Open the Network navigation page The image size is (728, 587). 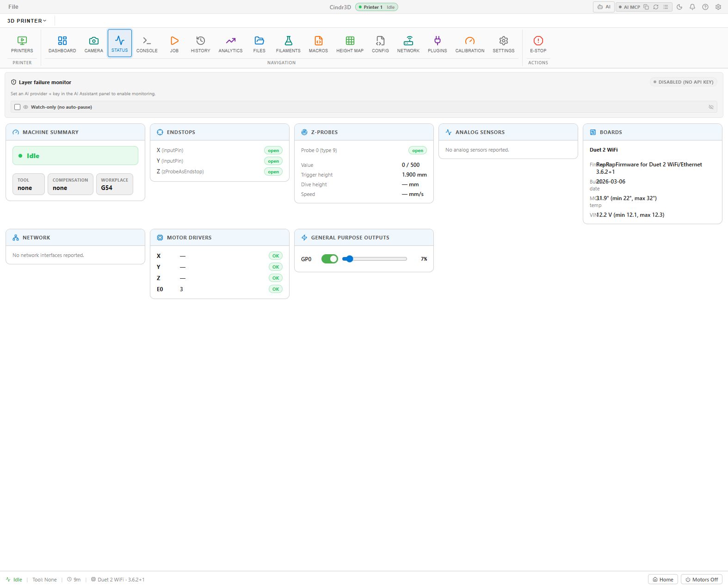point(408,43)
